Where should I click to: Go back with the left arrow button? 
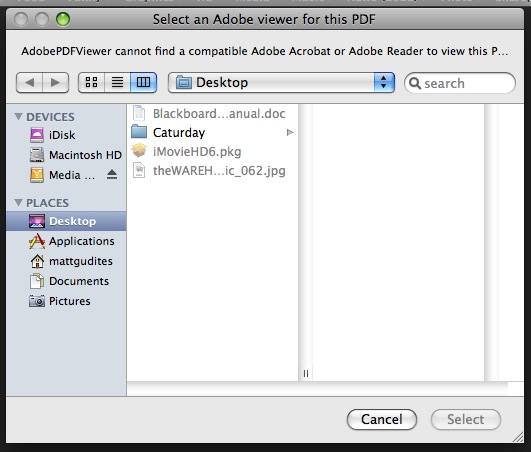click(29, 82)
